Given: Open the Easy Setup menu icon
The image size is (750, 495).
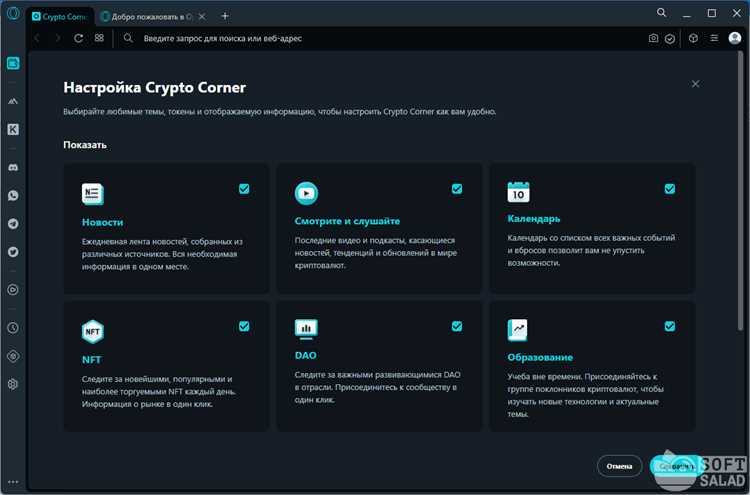Looking at the screenshot, I should [714, 38].
